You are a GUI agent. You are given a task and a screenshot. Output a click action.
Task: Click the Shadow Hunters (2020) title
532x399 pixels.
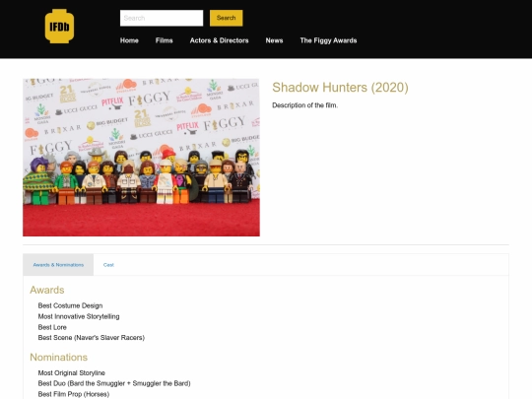point(340,88)
